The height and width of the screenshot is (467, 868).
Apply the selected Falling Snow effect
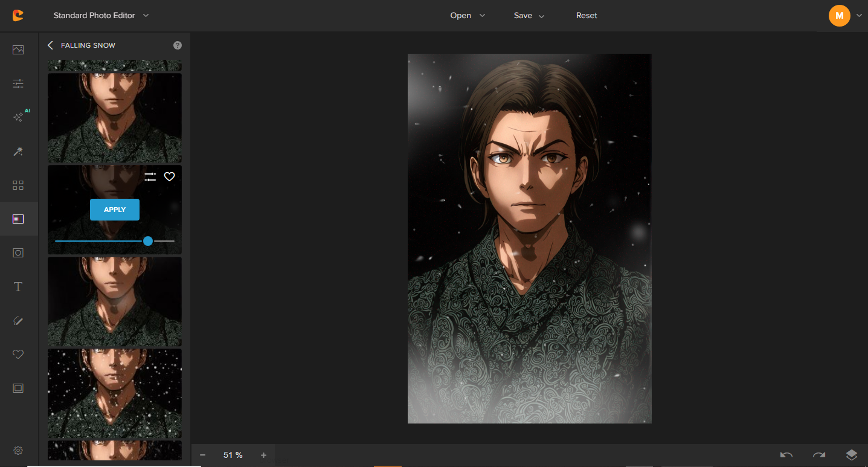coord(115,210)
